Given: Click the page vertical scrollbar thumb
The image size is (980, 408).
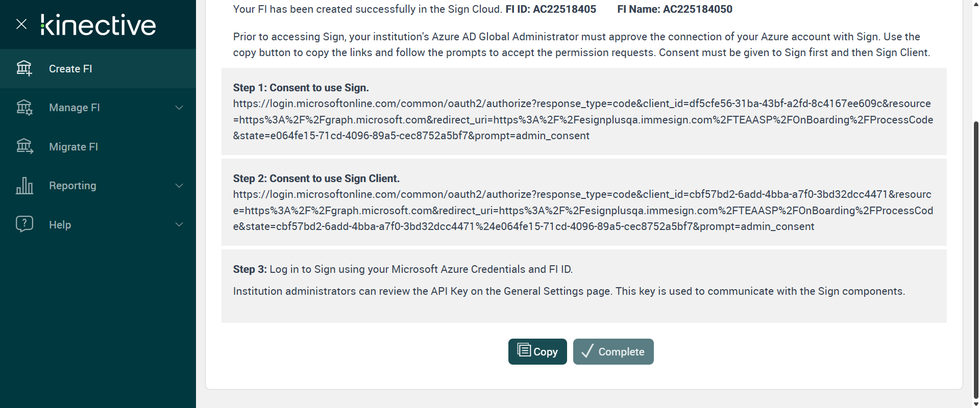Looking at the screenshot, I should (976, 255).
